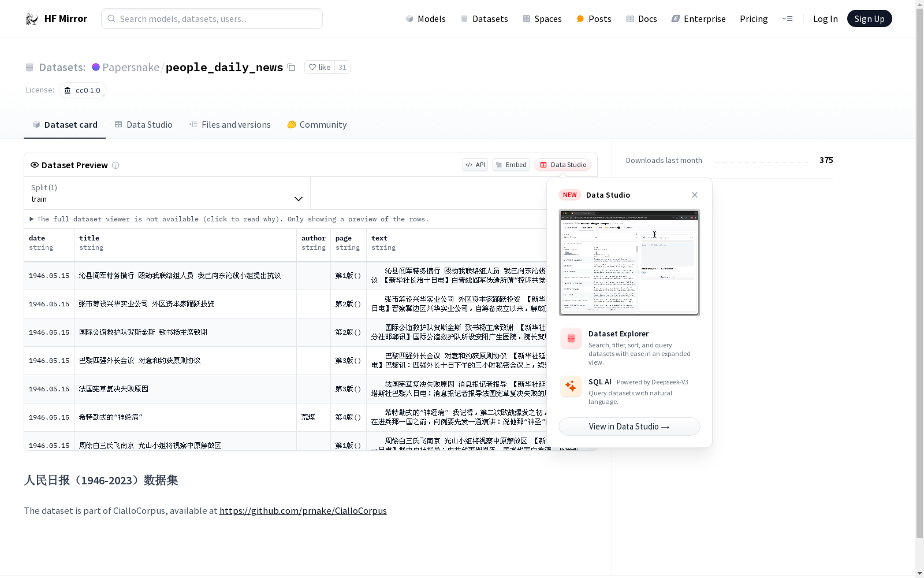The height and width of the screenshot is (578, 924).
Task: Click the Embed button
Action: coord(511,165)
